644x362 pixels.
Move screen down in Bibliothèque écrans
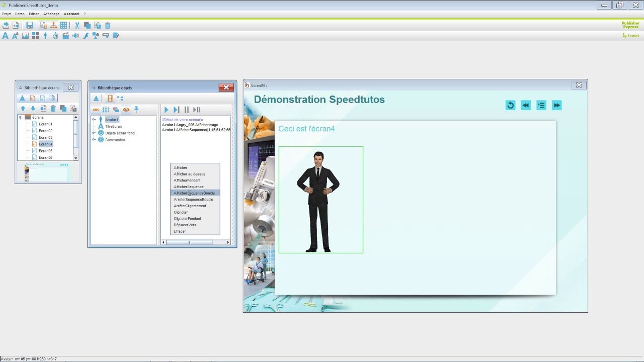point(33,109)
